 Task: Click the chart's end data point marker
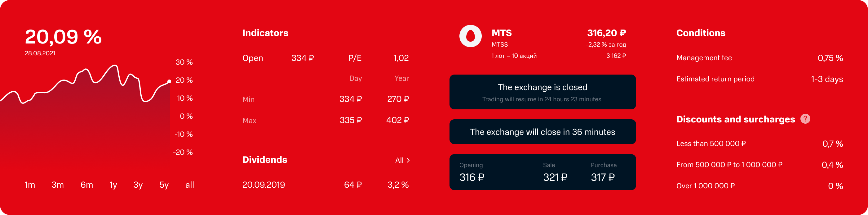pos(169,81)
